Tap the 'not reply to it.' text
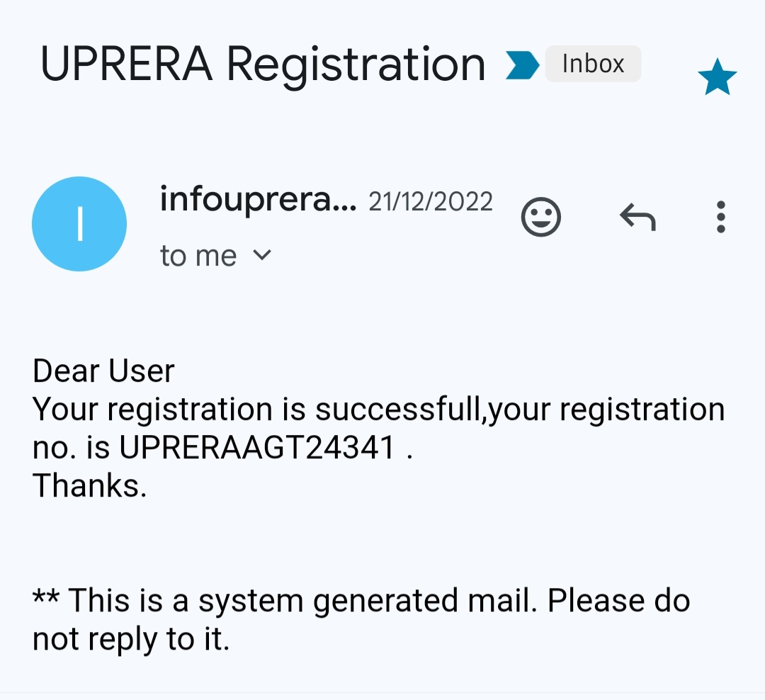 131,639
